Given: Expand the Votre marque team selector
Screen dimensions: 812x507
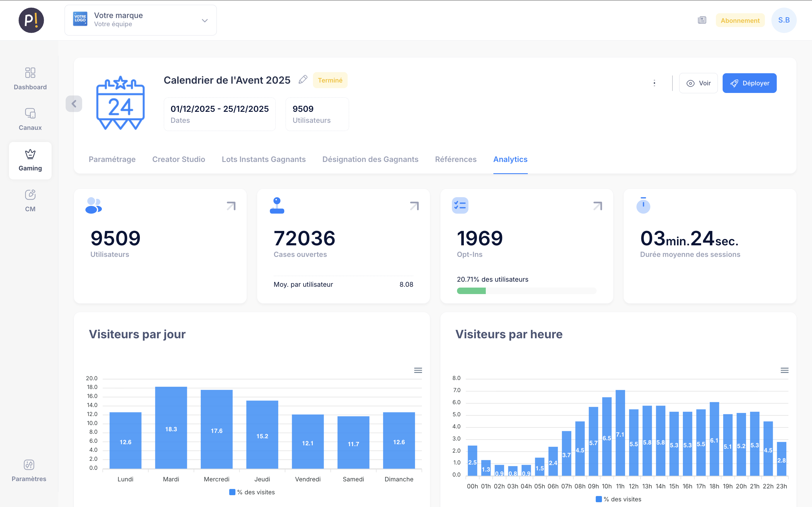Looking at the screenshot, I should pyautogui.click(x=204, y=20).
